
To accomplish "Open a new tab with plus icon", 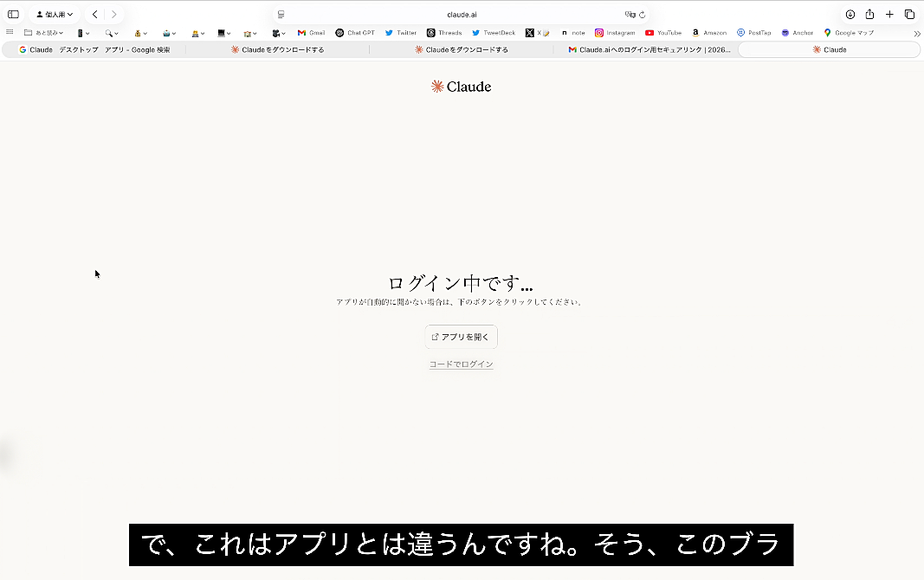I will (889, 15).
